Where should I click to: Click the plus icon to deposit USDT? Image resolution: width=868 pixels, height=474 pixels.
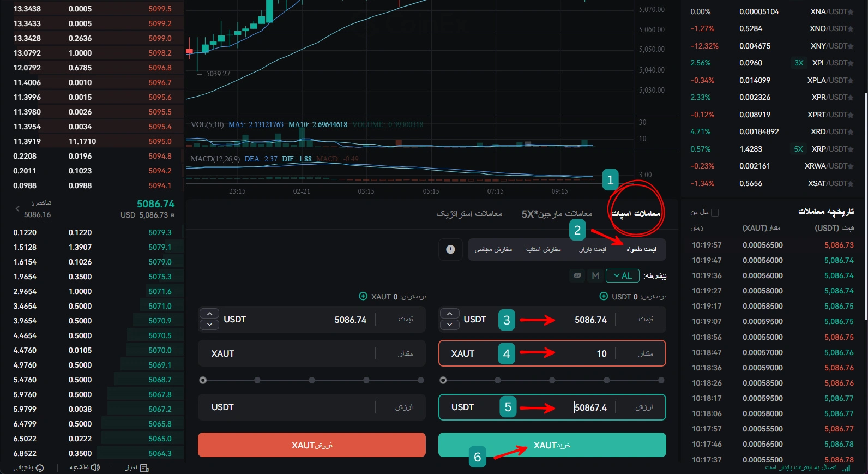coord(604,296)
